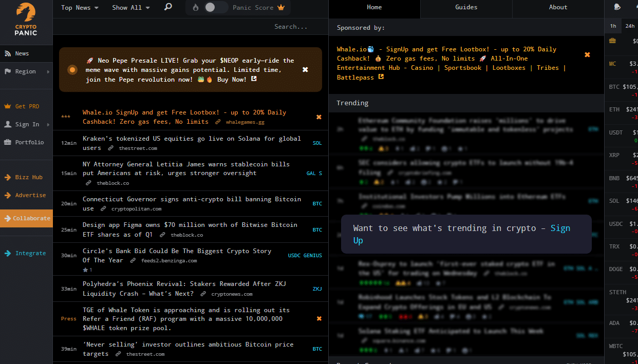Viewport: 638px width, 364px height.
Task: Click the notification bell icon
Action: coord(617,7)
